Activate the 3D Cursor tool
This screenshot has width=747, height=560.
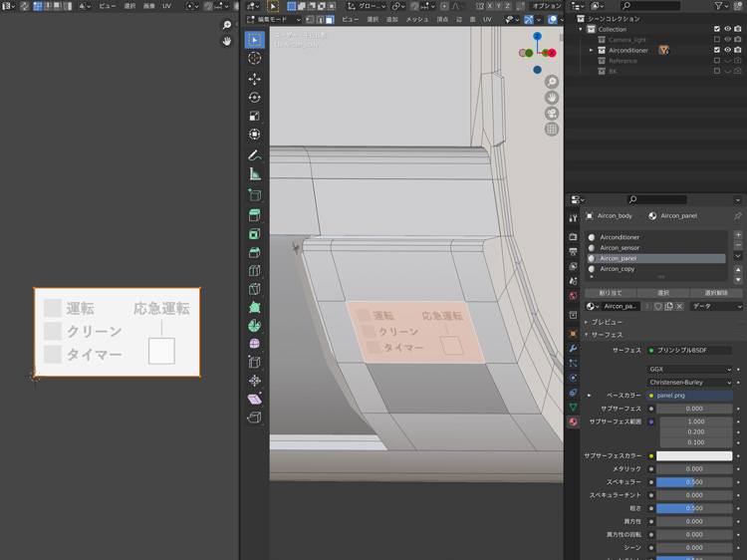click(254, 59)
